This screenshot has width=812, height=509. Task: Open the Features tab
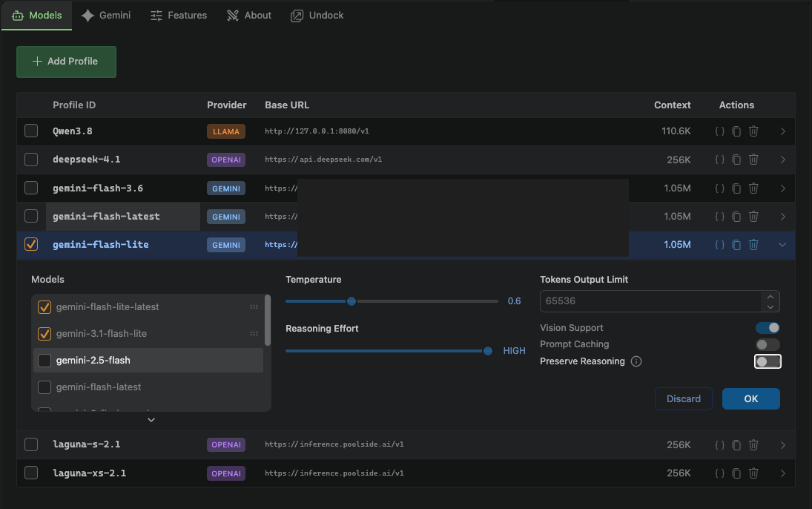point(179,16)
